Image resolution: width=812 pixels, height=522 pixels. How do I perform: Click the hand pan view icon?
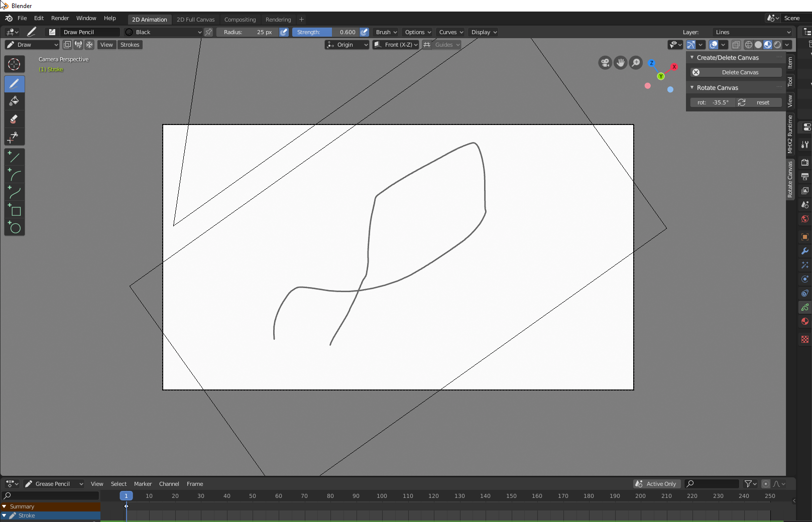tap(621, 63)
